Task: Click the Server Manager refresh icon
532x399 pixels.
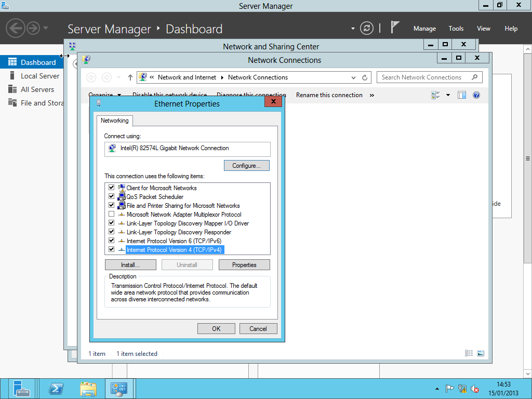Action: 367,28
